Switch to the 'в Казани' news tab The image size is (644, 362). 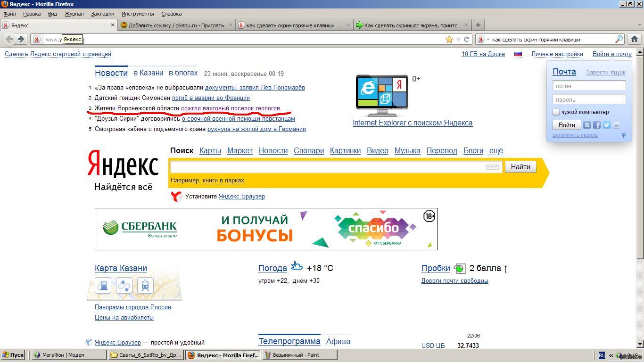(x=148, y=73)
